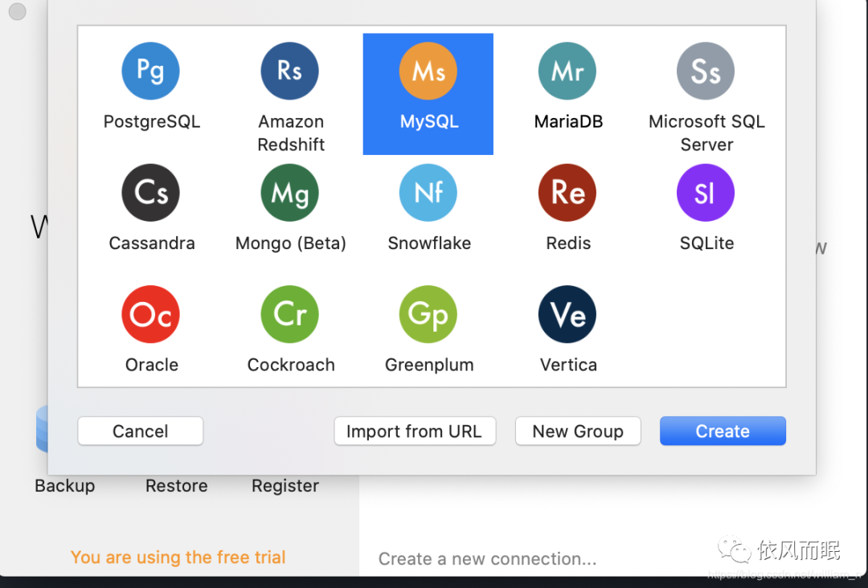Choose the SQLite connection icon

pos(706,193)
